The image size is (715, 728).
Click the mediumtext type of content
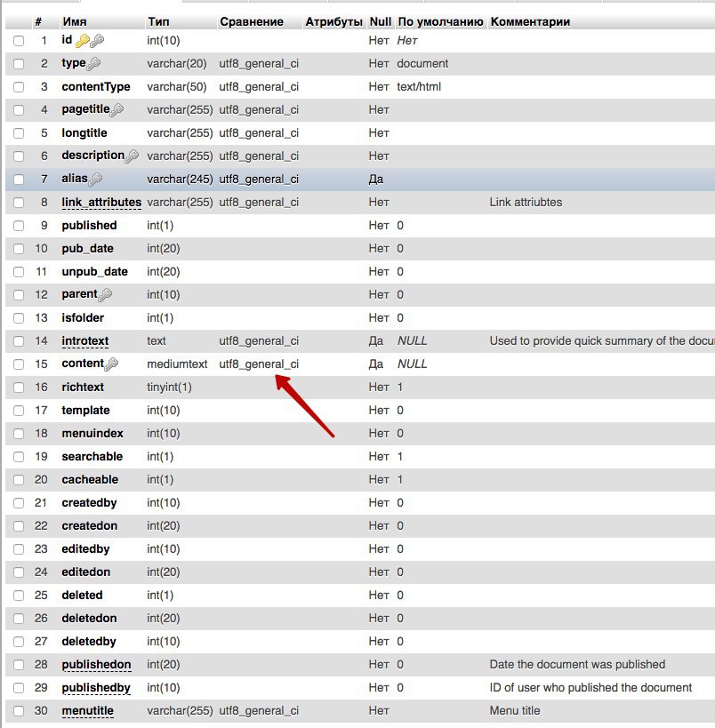coord(177,364)
